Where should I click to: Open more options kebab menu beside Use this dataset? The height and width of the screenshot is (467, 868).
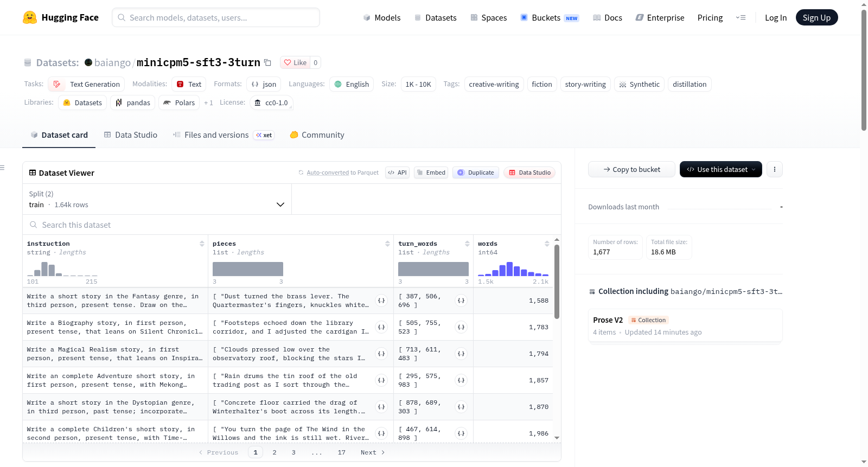point(775,169)
